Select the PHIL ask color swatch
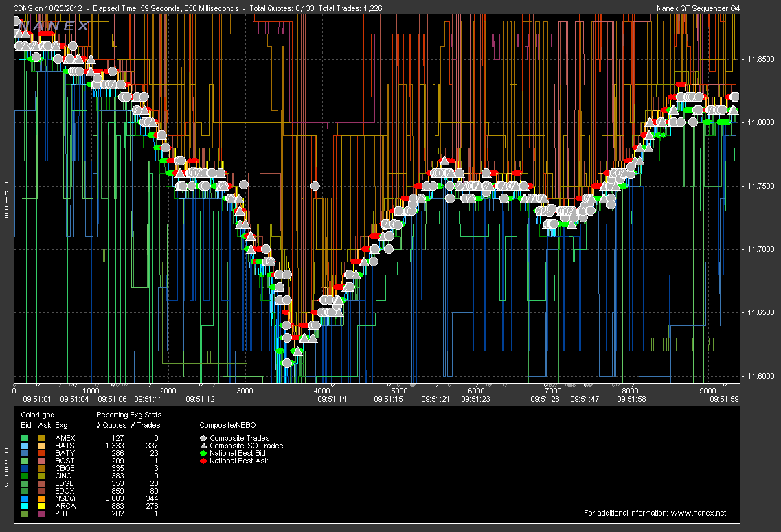Screen dimensions: 781x532 pos(42,513)
